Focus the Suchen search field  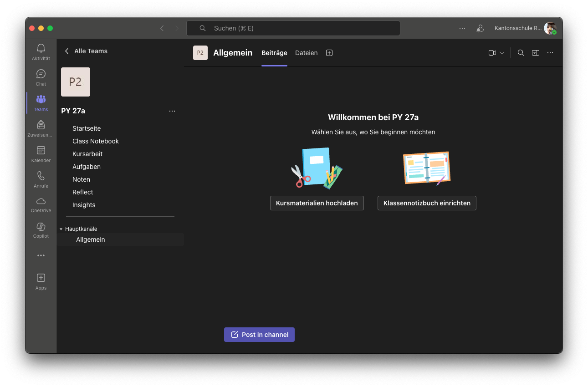[293, 28]
